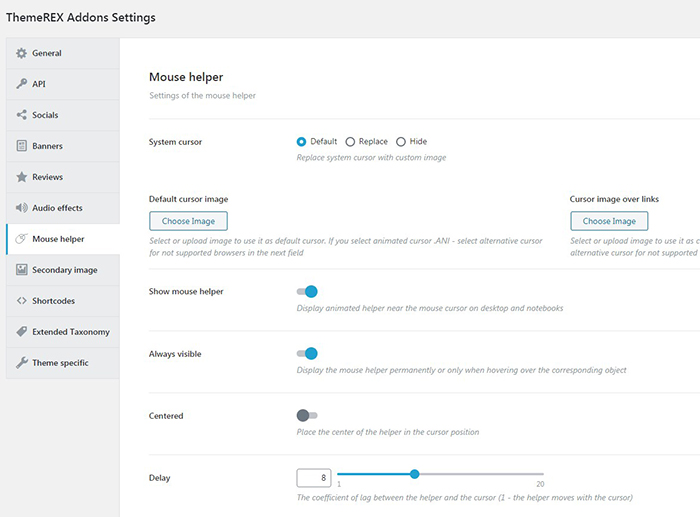Click the Delay slider handle
The height and width of the screenshot is (517, 700).
415,474
